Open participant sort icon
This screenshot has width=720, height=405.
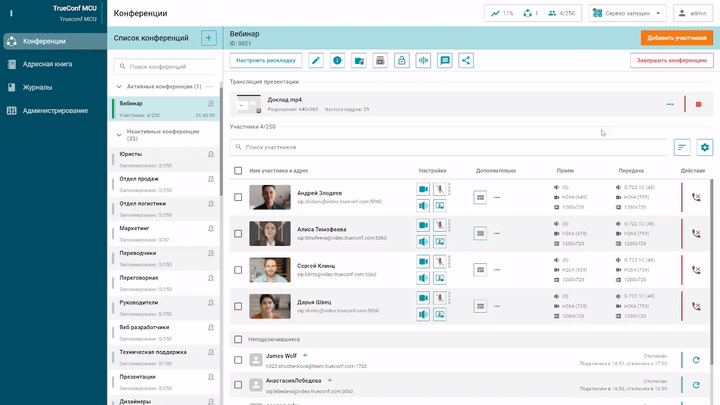(x=682, y=147)
